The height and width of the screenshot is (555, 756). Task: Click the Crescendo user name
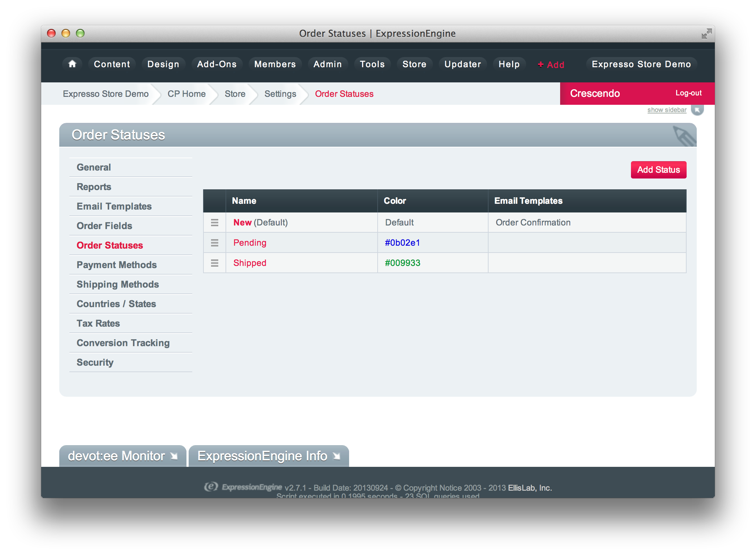tap(595, 93)
